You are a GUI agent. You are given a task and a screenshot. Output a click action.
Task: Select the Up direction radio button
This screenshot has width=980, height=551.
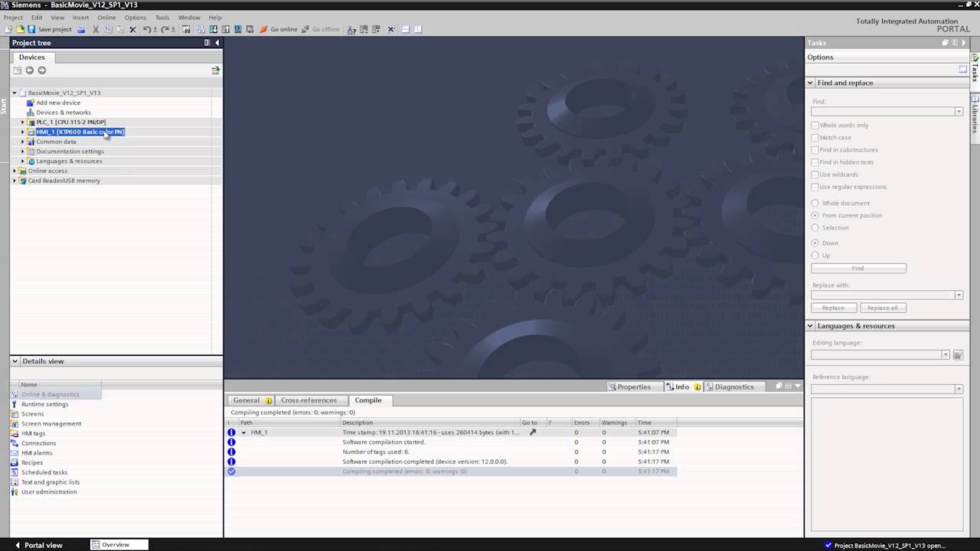[815, 256]
